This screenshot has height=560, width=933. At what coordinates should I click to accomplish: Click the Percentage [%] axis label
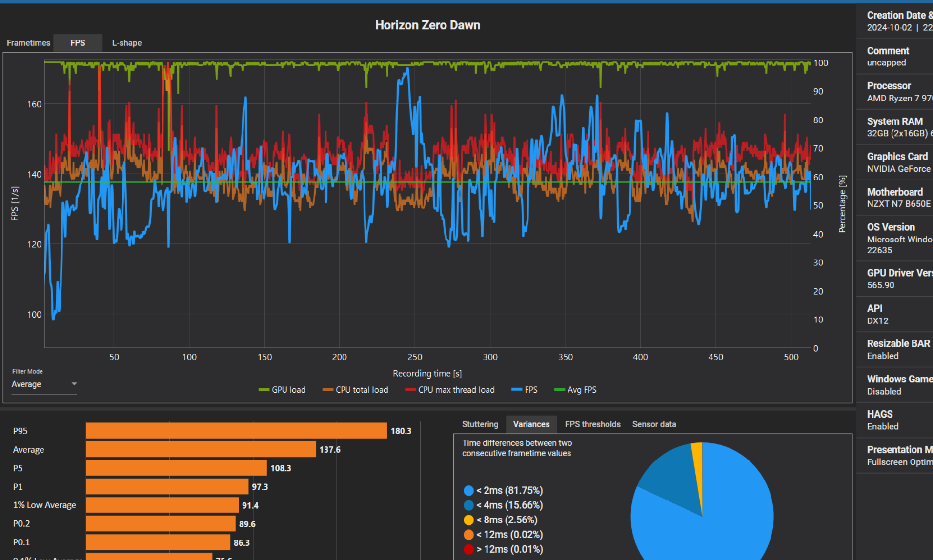(842, 204)
